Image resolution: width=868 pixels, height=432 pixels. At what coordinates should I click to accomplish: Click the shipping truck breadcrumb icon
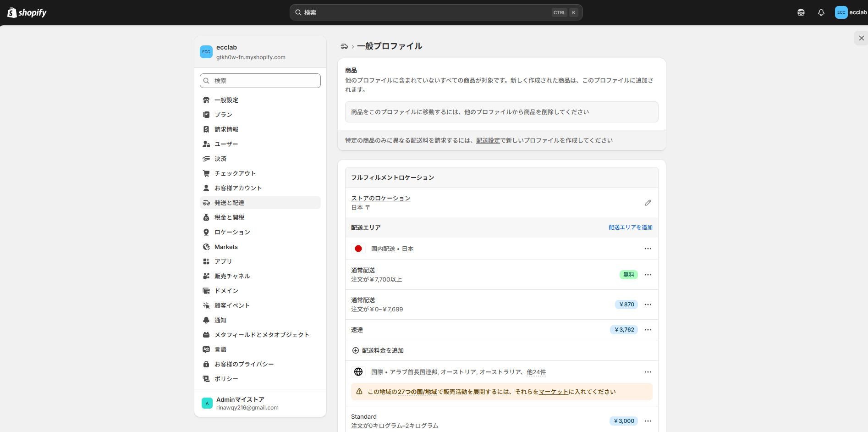pos(344,46)
